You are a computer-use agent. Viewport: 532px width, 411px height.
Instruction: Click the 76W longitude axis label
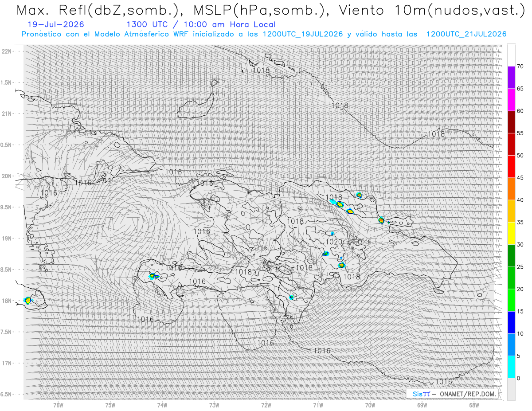pos(58,405)
